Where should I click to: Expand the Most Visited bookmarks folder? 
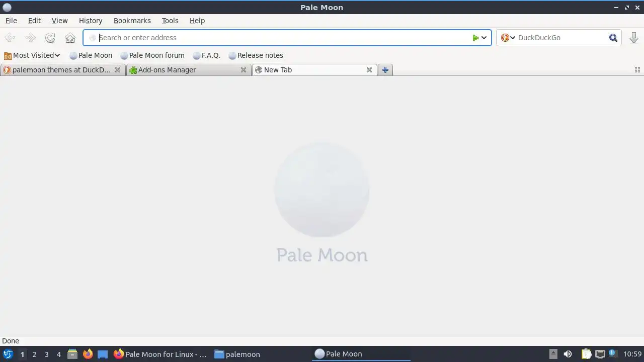click(x=32, y=55)
